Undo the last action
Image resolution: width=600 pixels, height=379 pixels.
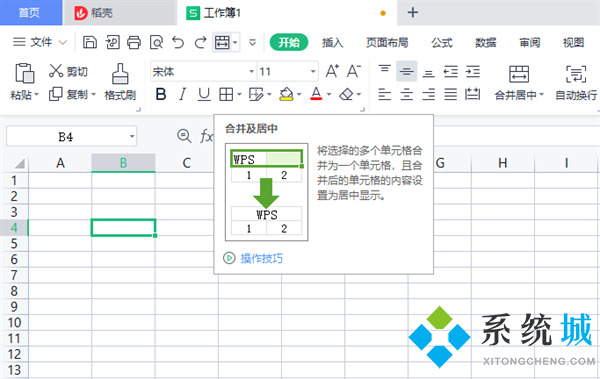(x=178, y=42)
